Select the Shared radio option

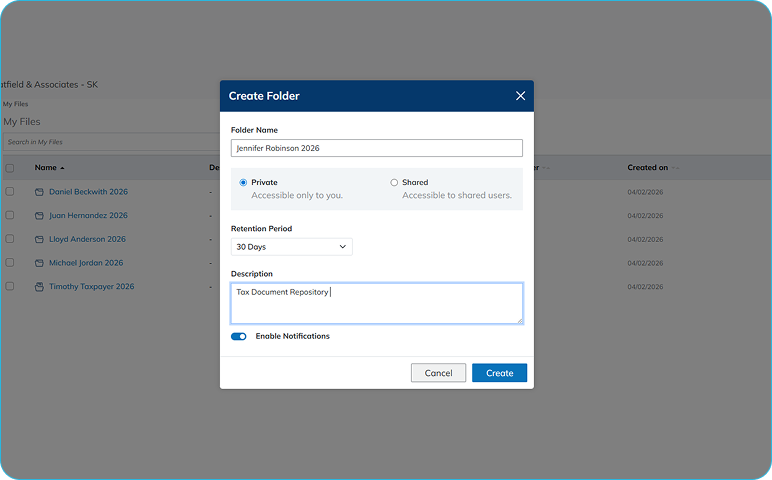(394, 183)
